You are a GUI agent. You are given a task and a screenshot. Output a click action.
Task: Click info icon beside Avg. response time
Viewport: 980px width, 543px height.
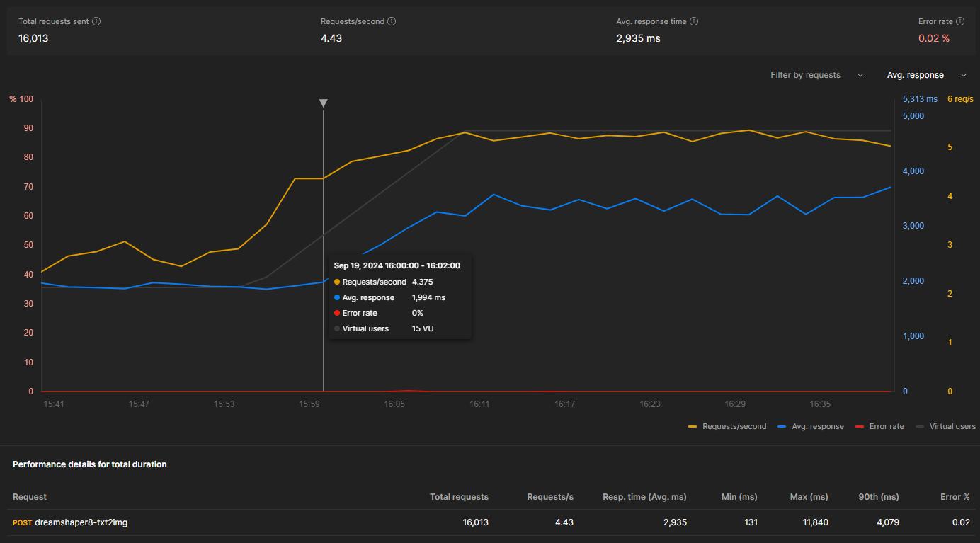pyautogui.click(x=694, y=21)
